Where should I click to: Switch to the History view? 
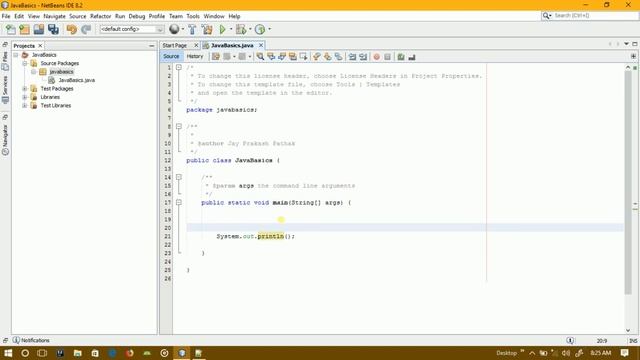[195, 57]
